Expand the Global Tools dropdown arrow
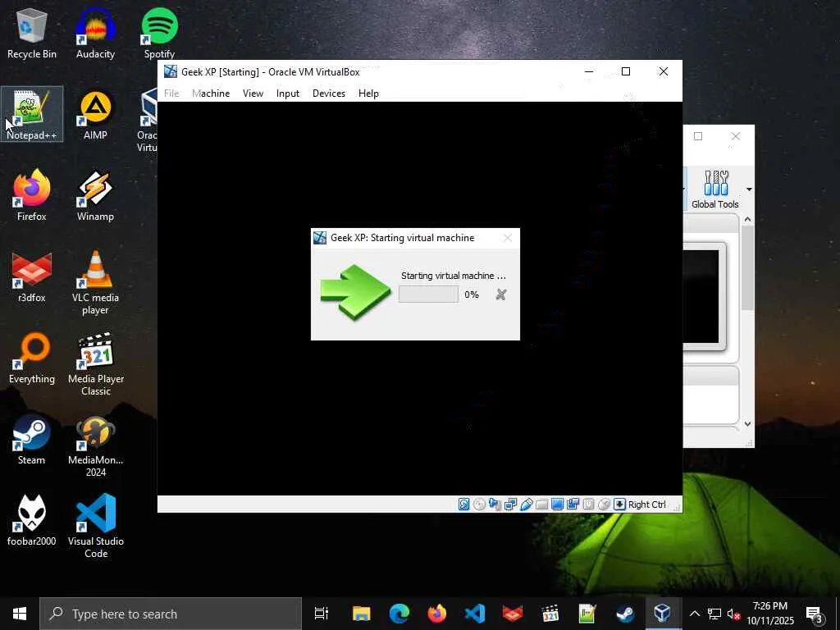Screen dimensions: 840x630 749,189
